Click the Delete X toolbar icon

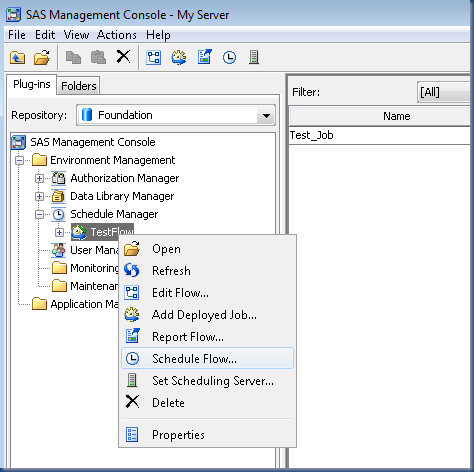point(123,57)
